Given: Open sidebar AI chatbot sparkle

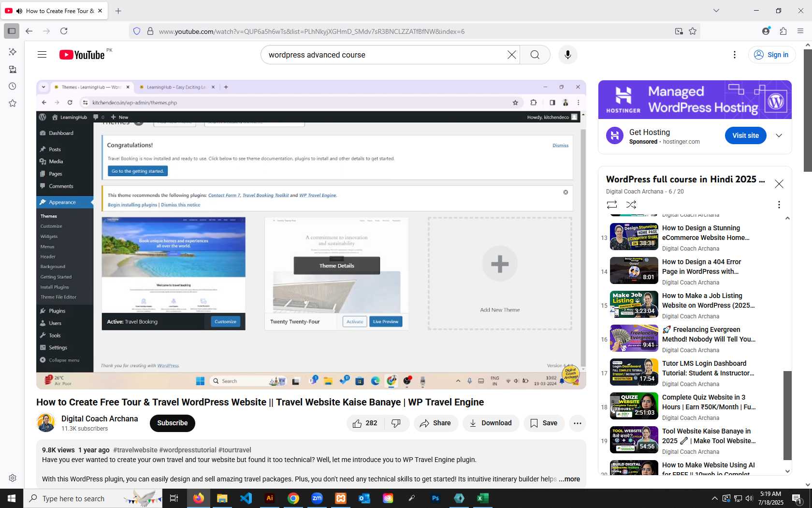Looking at the screenshot, I should [13, 52].
